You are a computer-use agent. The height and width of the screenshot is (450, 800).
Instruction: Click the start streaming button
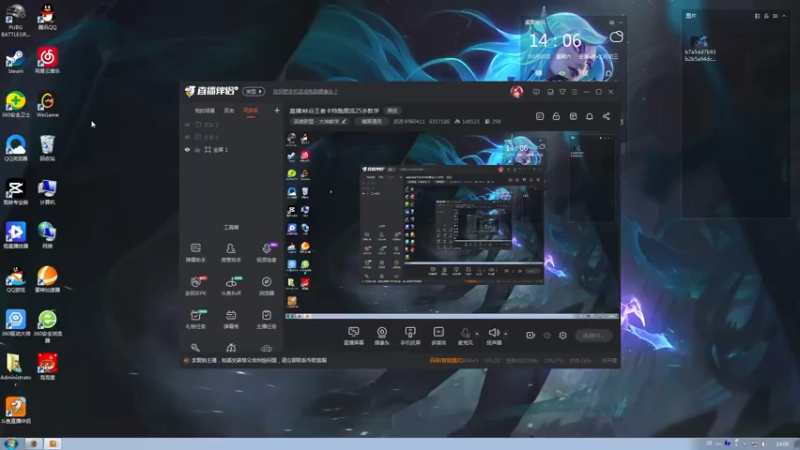click(x=593, y=335)
